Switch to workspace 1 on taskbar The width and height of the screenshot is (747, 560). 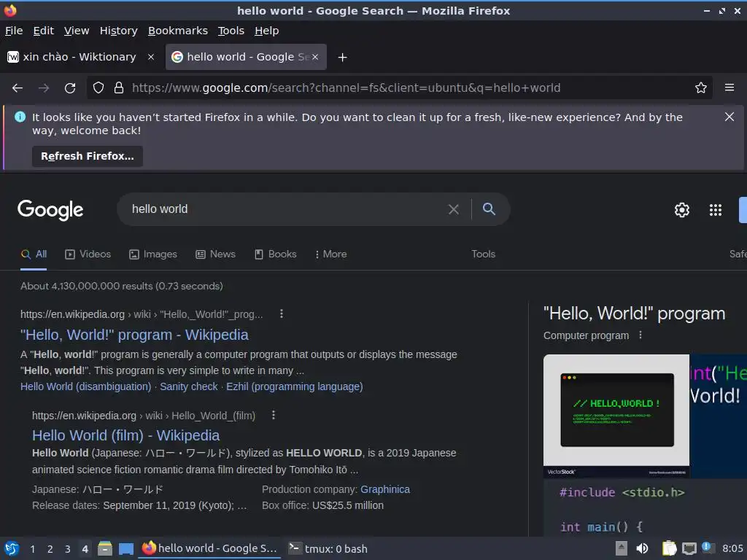coord(32,549)
